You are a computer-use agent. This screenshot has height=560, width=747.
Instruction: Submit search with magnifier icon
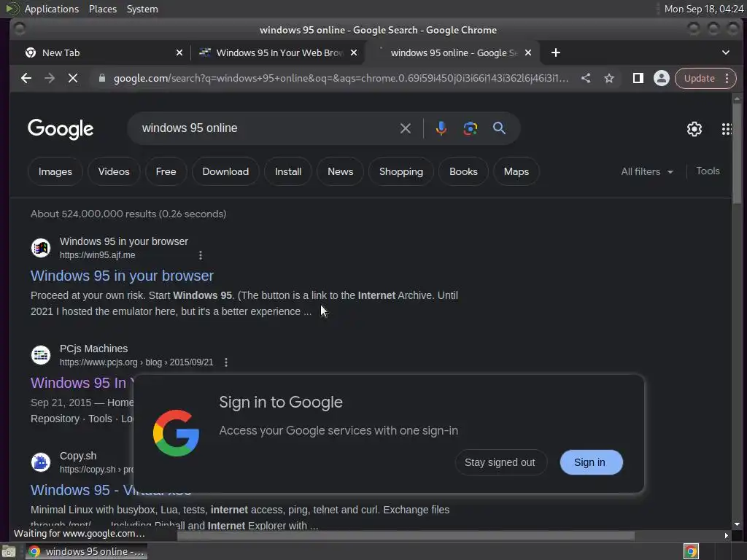[x=499, y=128]
